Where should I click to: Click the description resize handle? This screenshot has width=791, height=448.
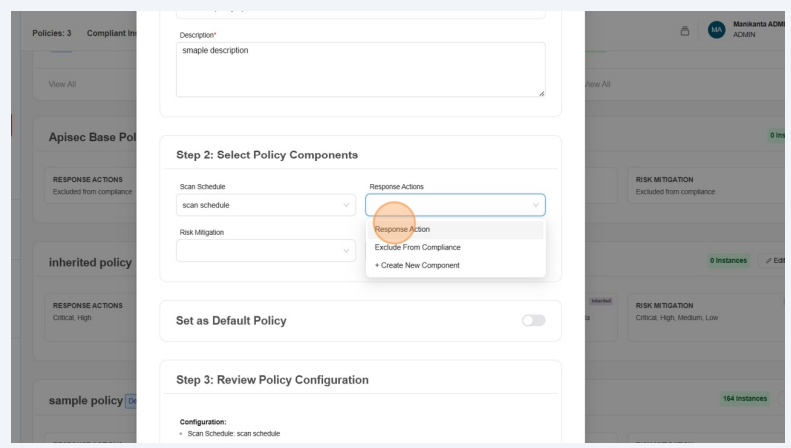click(541, 93)
